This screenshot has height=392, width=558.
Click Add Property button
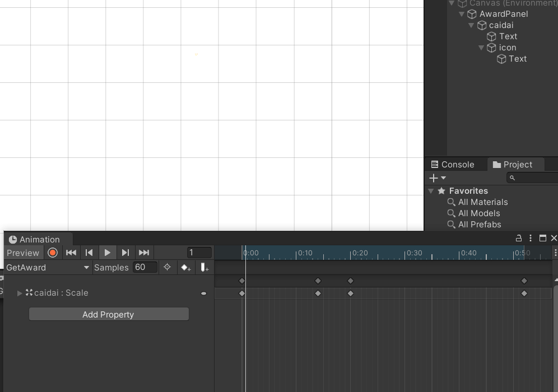(109, 315)
